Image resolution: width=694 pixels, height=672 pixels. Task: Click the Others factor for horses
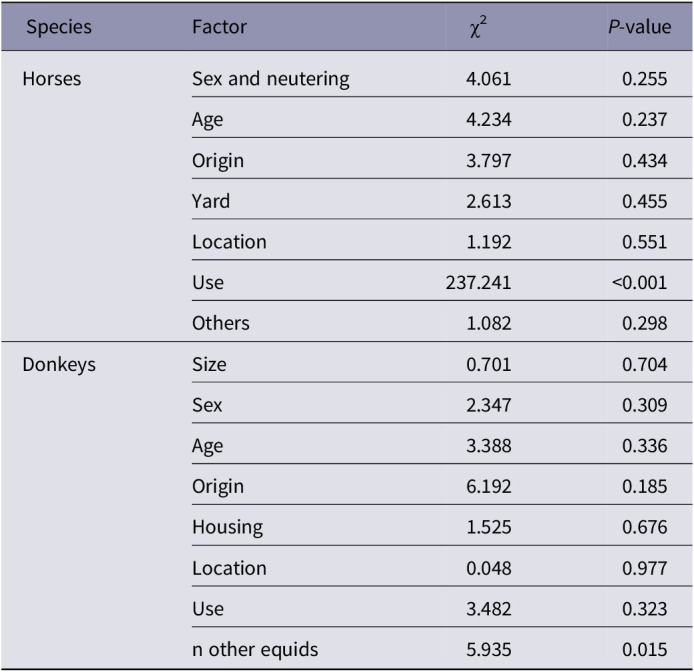tap(220, 323)
